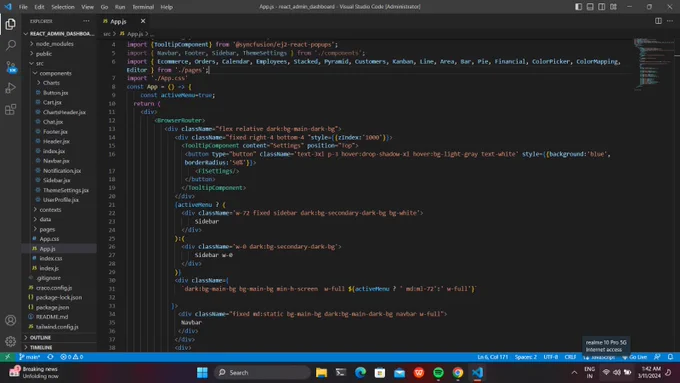Open the Help menu
The height and width of the screenshot is (383, 680).
pos(167,7)
